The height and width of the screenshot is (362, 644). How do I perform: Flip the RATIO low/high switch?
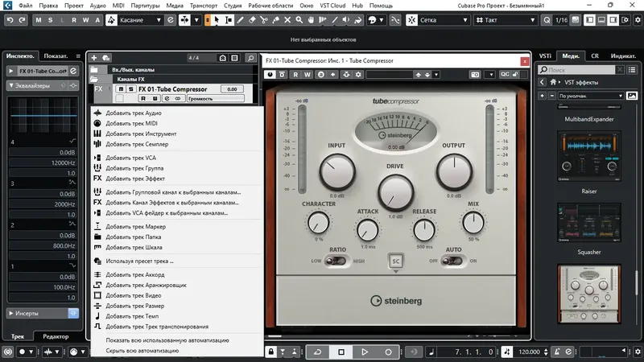click(x=338, y=261)
